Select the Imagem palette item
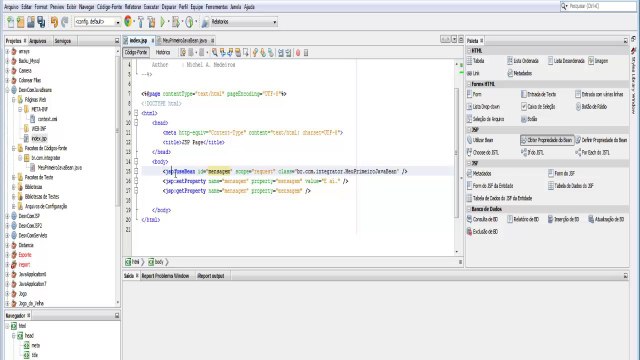Viewport: 640px width, 360px height. [598, 61]
